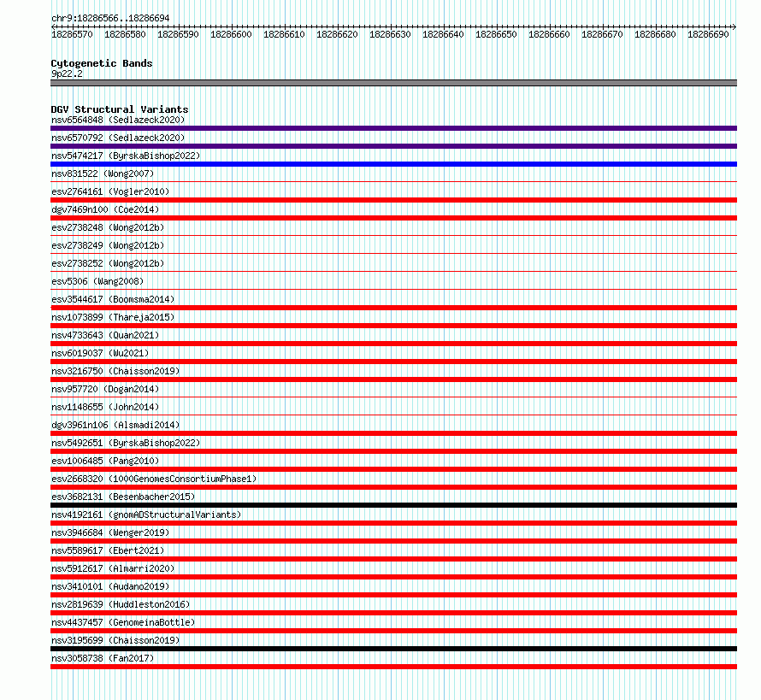This screenshot has height=700, width=761.
Task: Open variant nsv1073899 (Thareja2015)
Action: point(113,317)
